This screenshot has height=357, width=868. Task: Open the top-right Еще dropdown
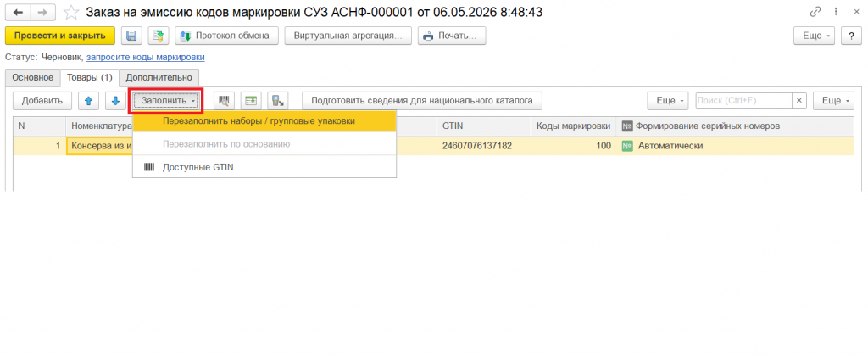coord(814,36)
